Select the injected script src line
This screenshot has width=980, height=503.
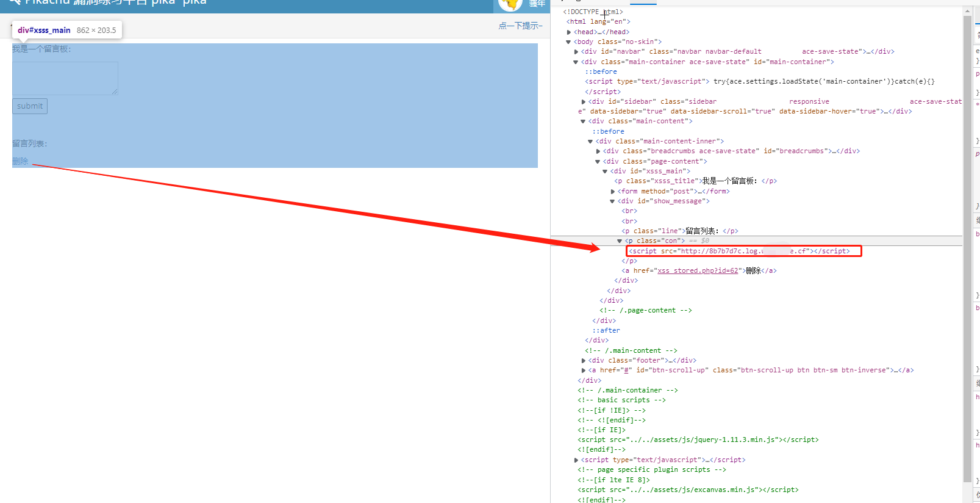(740, 251)
